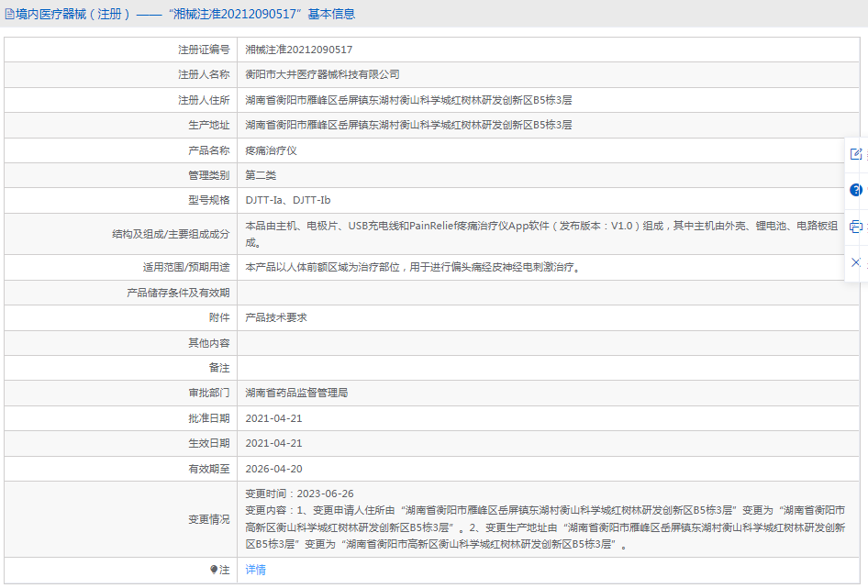Screen dimensions: 868x588
Task: Click the 变更情况 label
Action: tap(208, 519)
